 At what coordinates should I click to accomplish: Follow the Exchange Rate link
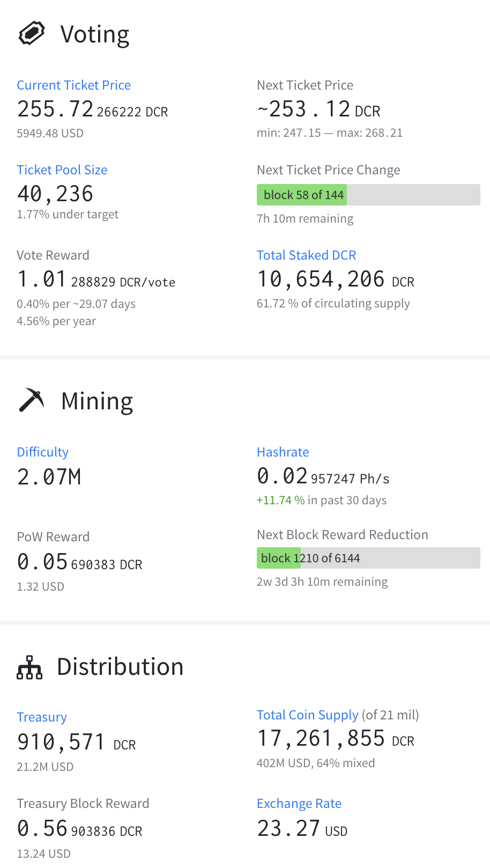[x=299, y=804]
